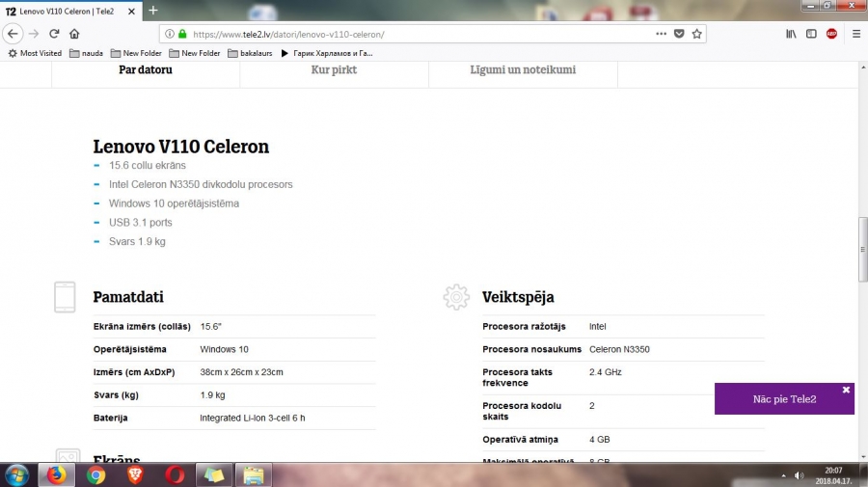
Task: Open the Гарик Харламов bookmark
Action: 327,53
